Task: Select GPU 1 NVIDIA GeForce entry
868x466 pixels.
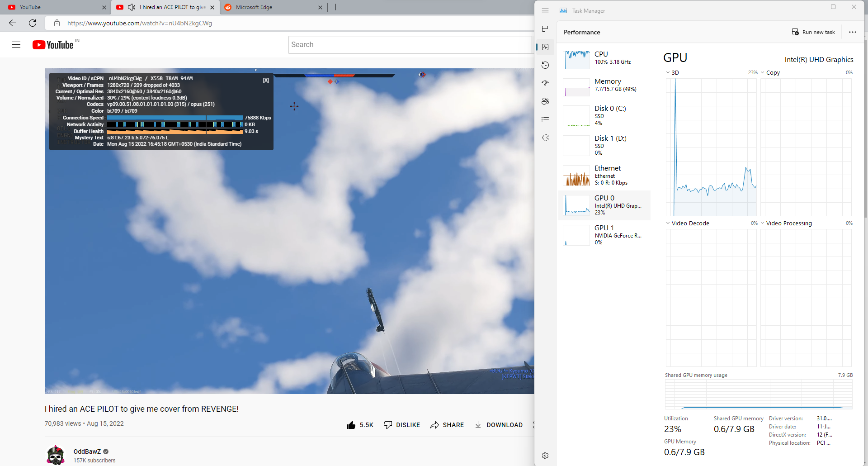Action: point(604,235)
